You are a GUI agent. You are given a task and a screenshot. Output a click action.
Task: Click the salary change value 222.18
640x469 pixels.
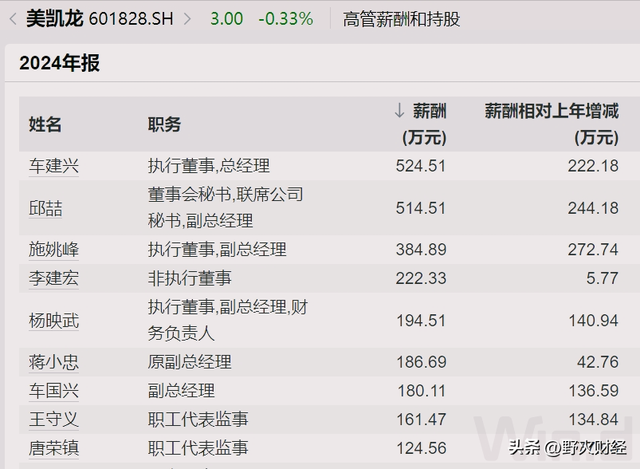pos(593,166)
